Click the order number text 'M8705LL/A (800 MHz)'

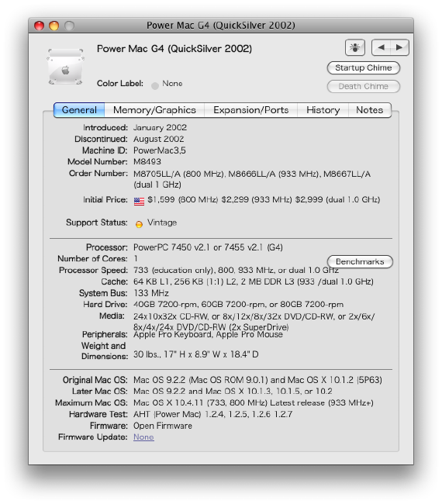click(x=178, y=174)
